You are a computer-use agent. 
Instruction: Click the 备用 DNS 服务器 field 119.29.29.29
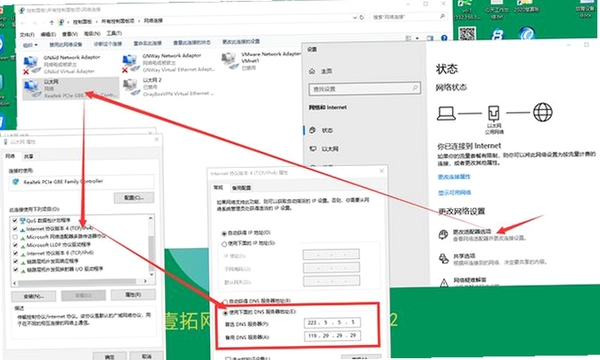[x=332, y=336]
